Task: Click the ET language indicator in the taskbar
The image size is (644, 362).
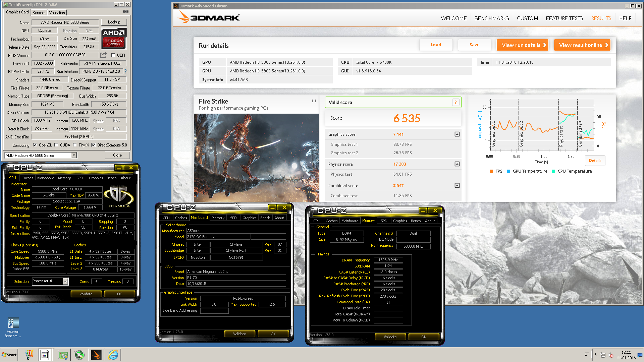Action: click(x=587, y=354)
